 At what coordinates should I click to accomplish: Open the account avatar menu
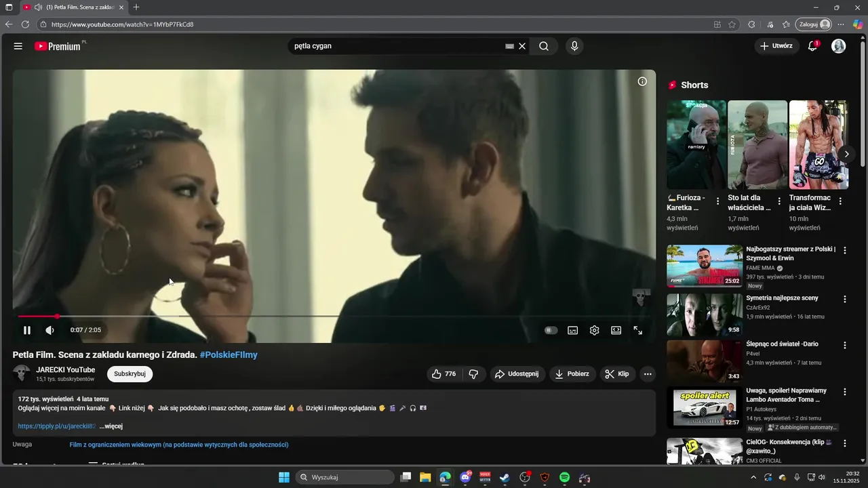[839, 46]
